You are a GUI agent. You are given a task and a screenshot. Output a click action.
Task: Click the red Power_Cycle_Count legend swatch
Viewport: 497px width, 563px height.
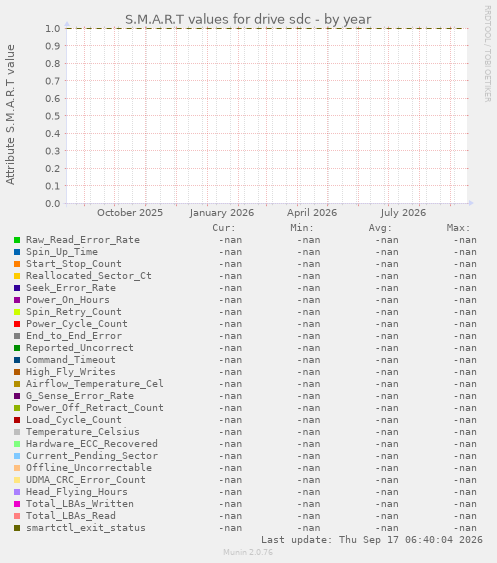pos(17,324)
